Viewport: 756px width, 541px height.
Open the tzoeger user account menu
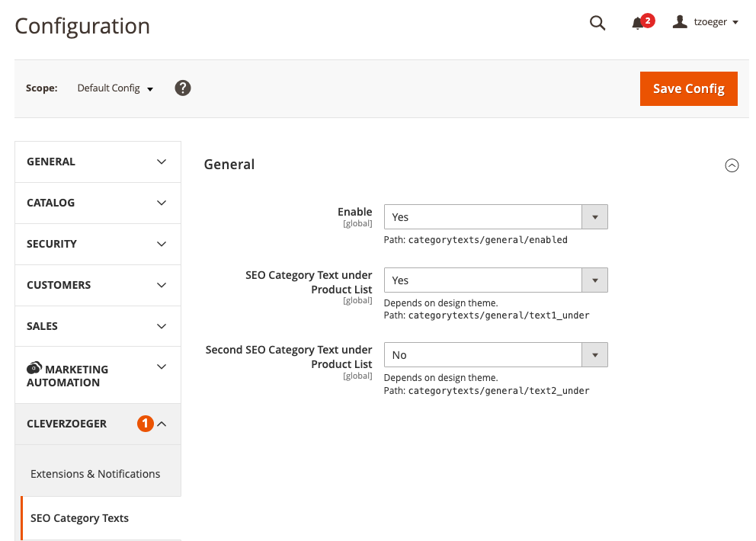(706, 22)
